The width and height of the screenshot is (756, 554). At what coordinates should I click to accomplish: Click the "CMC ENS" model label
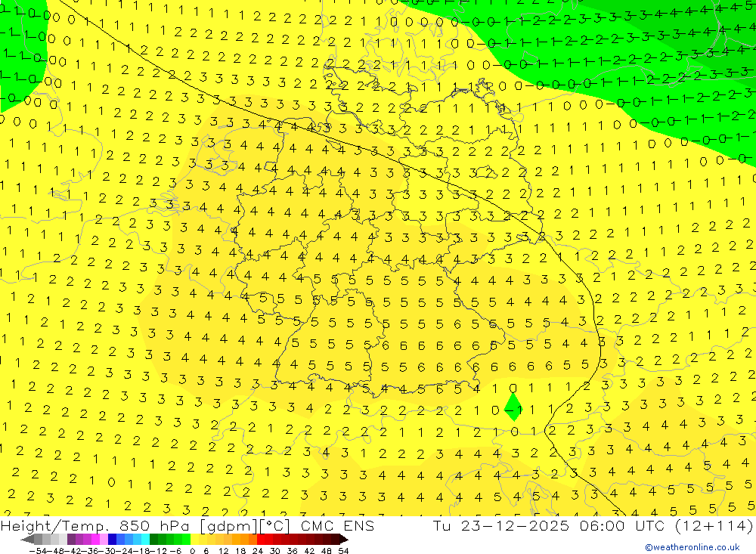pos(337,525)
